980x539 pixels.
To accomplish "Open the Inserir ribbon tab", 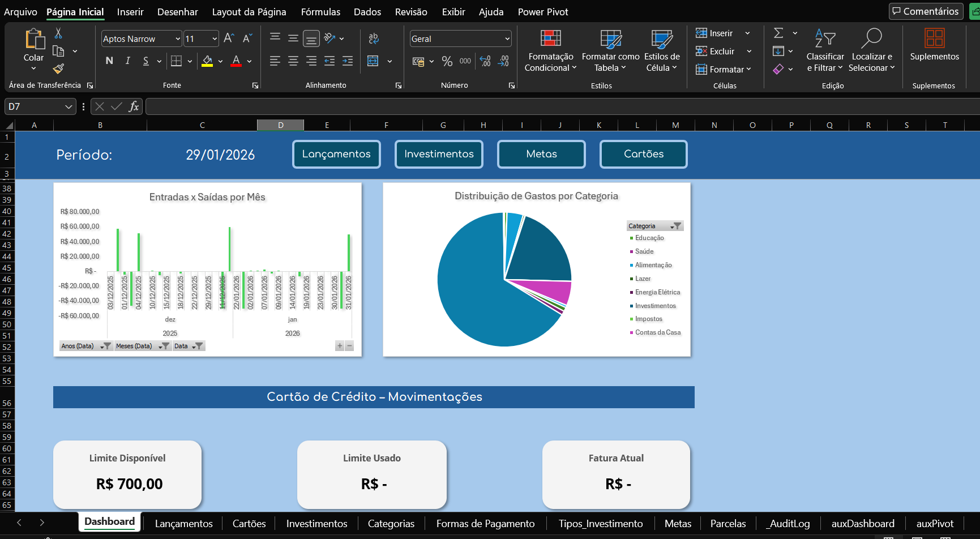I will [x=130, y=12].
